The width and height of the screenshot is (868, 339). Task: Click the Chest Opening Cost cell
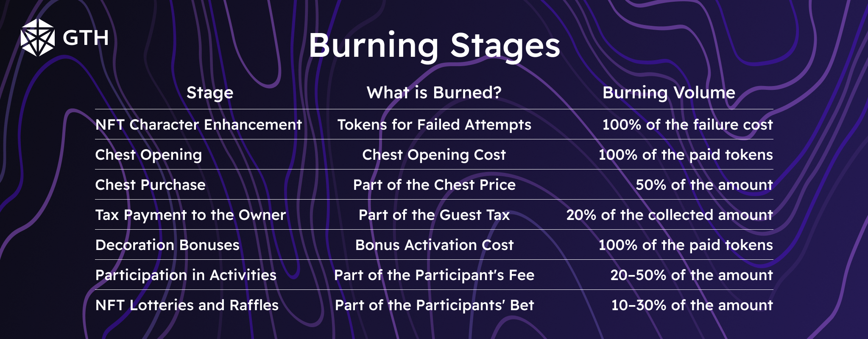coord(434,155)
